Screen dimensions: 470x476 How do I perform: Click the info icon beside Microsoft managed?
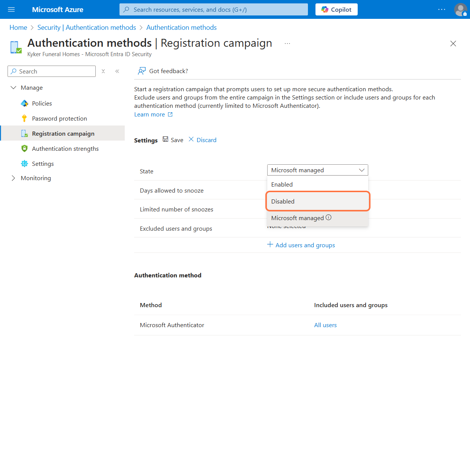tap(329, 217)
